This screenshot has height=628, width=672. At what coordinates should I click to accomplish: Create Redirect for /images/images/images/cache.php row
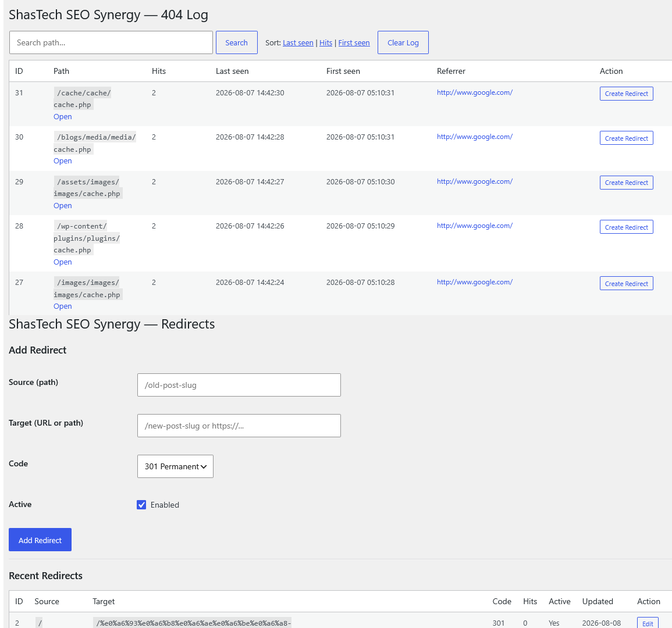[626, 283]
